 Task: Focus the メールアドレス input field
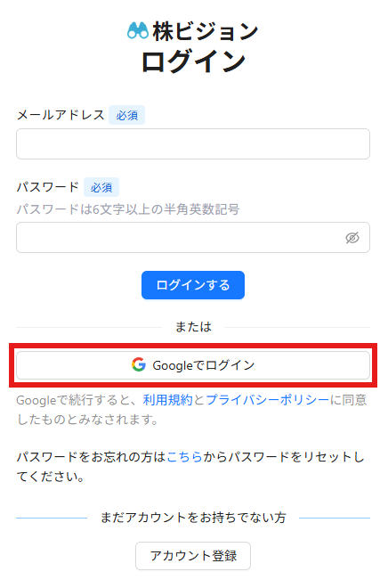click(193, 144)
